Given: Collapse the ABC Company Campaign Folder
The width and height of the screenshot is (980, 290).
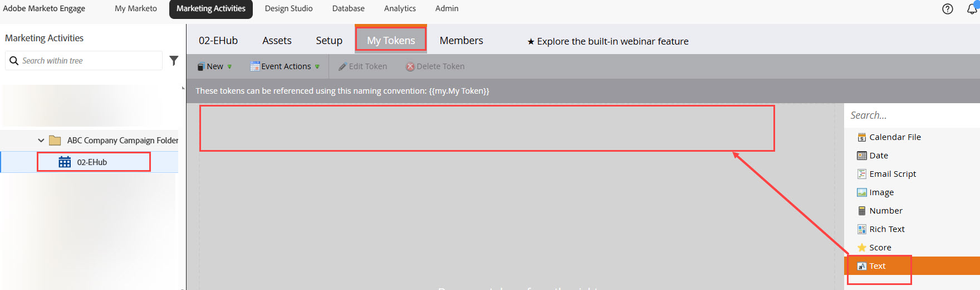Looking at the screenshot, I should click(41, 141).
